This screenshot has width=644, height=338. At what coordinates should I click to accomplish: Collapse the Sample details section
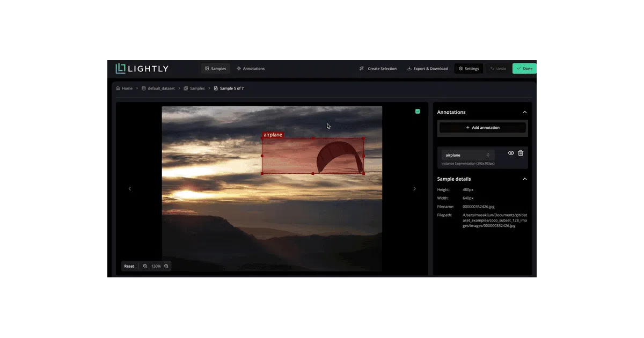click(525, 179)
